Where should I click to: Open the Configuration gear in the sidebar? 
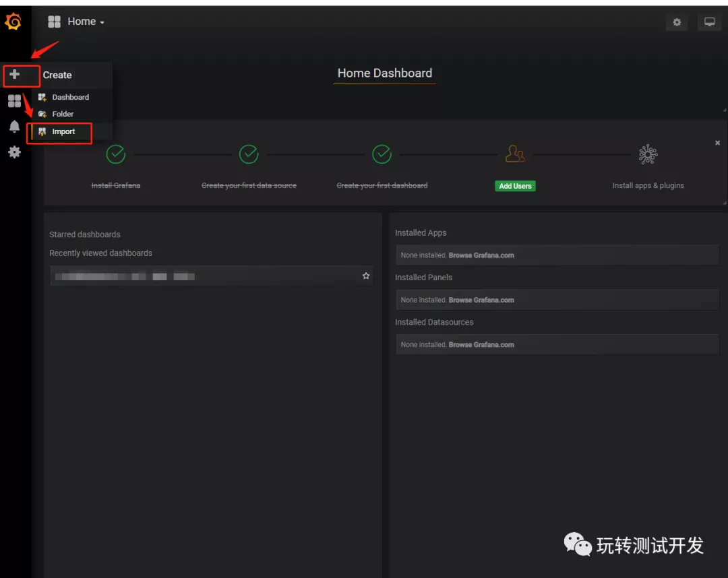point(15,152)
